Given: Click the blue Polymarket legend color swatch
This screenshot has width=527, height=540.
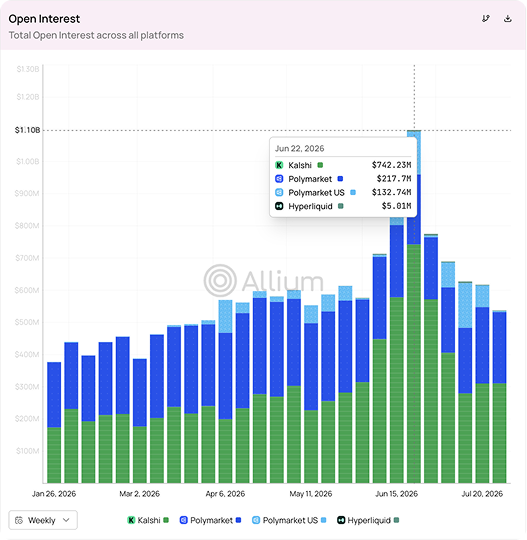Looking at the screenshot, I should coord(238,520).
